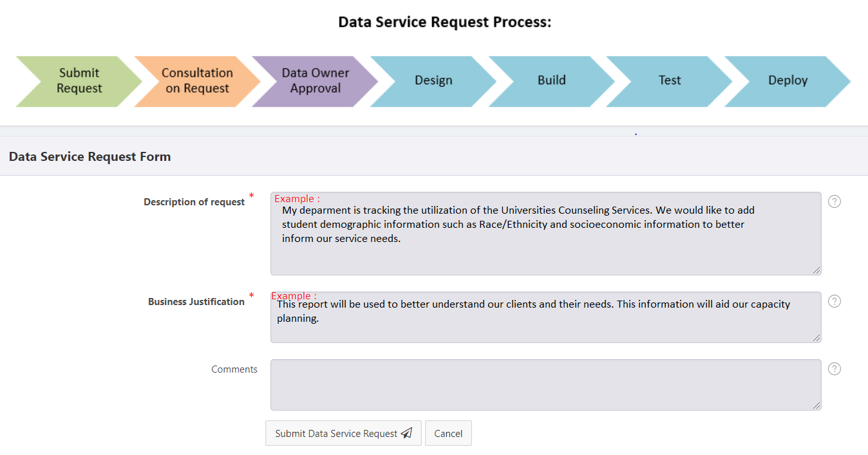
Task: Focus the Comments text area
Action: click(x=546, y=385)
